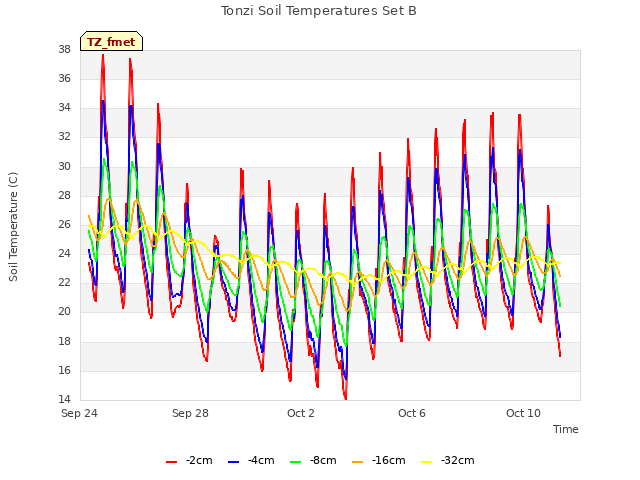Click the 14 y-axis tick label

pos(64,399)
